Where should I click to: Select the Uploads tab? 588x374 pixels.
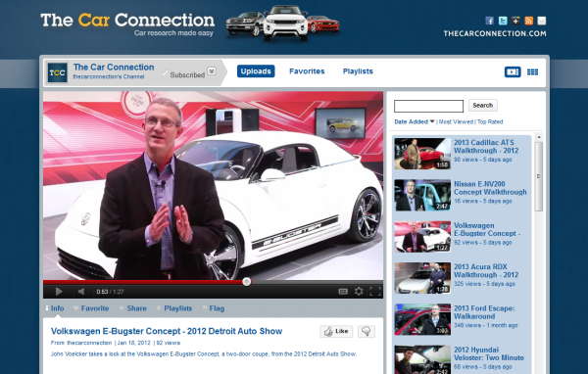pos(256,71)
